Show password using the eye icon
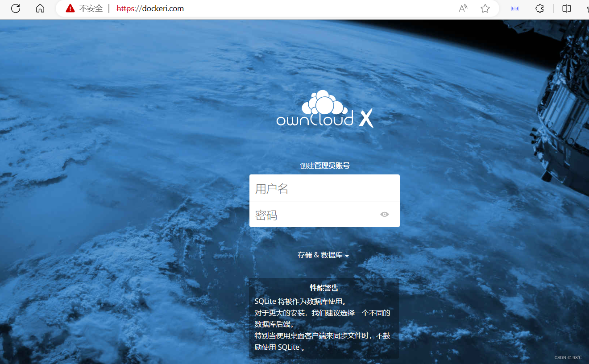The width and height of the screenshot is (589, 364). click(385, 214)
